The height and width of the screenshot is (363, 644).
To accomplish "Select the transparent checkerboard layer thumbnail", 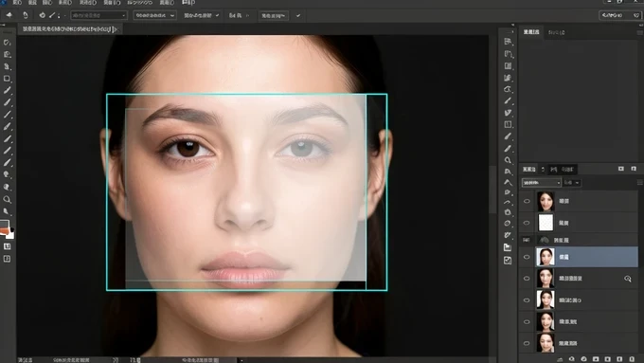I will coord(546,223).
